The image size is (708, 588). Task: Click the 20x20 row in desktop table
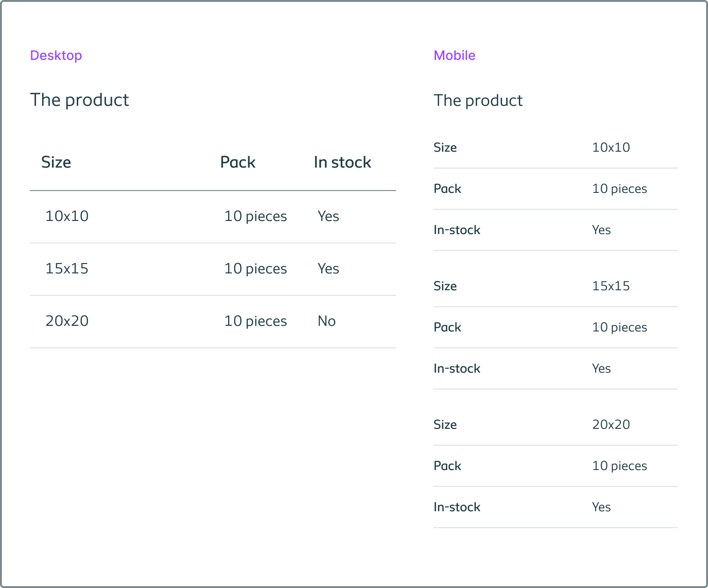click(x=67, y=321)
